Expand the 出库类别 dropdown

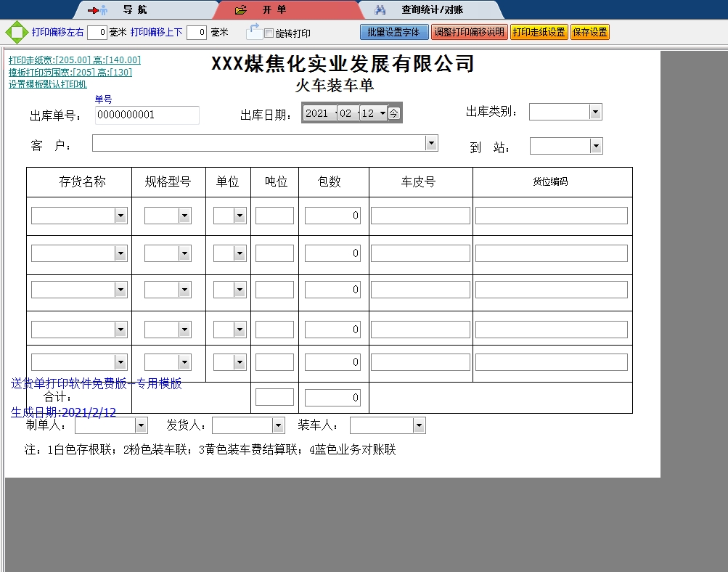point(595,112)
